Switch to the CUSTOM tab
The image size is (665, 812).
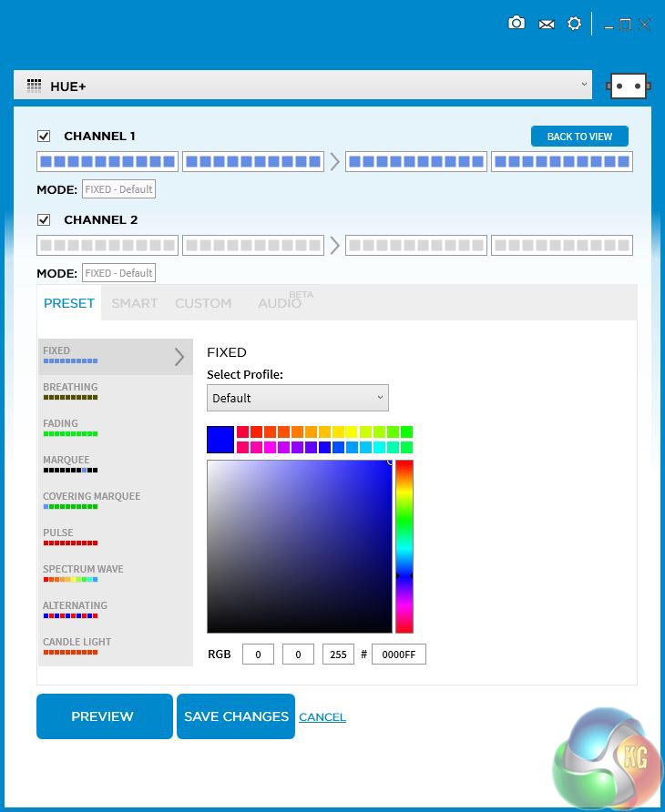pos(203,303)
